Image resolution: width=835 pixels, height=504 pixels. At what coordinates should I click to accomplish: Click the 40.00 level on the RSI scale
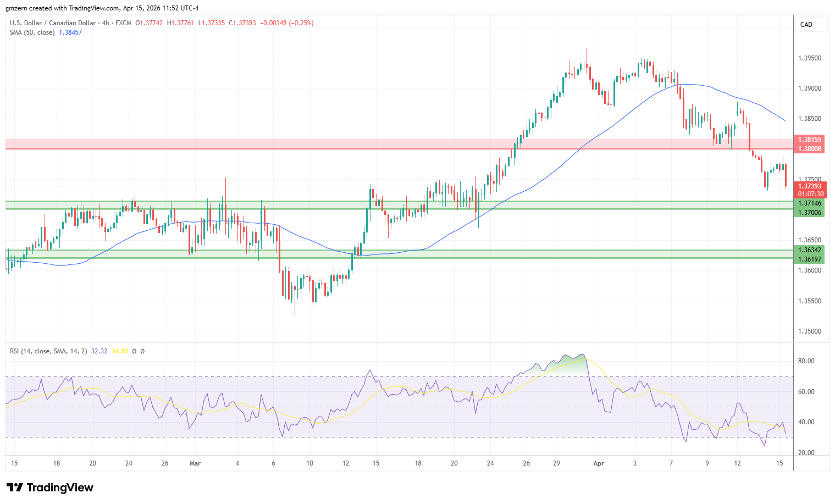point(806,422)
